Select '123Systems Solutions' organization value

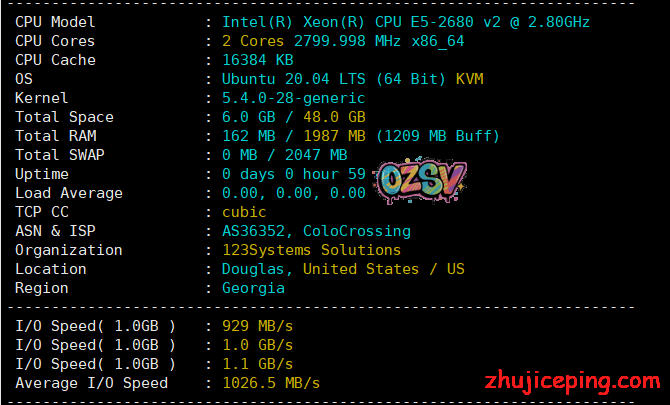311,250
